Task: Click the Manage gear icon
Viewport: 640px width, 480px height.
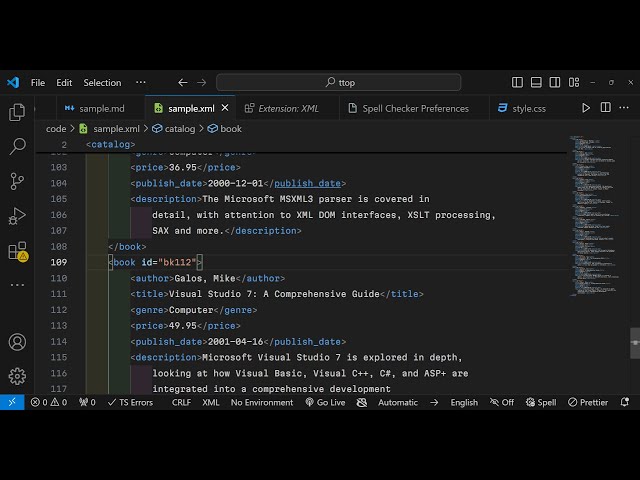Action: pos(17,376)
